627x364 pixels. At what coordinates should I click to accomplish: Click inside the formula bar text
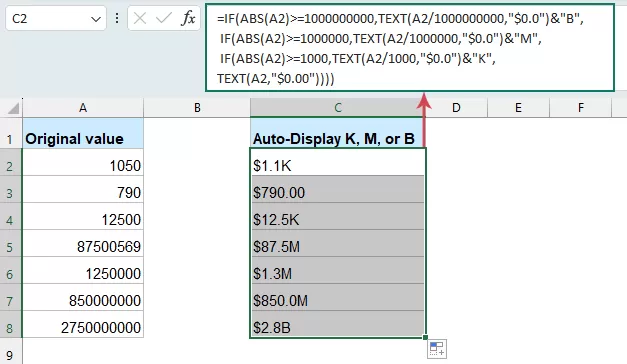point(410,48)
